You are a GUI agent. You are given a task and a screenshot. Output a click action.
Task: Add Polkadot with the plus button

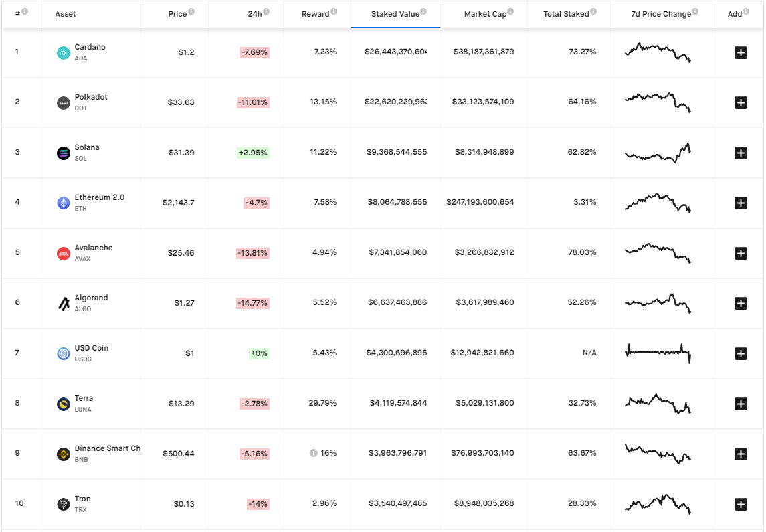pyautogui.click(x=741, y=102)
